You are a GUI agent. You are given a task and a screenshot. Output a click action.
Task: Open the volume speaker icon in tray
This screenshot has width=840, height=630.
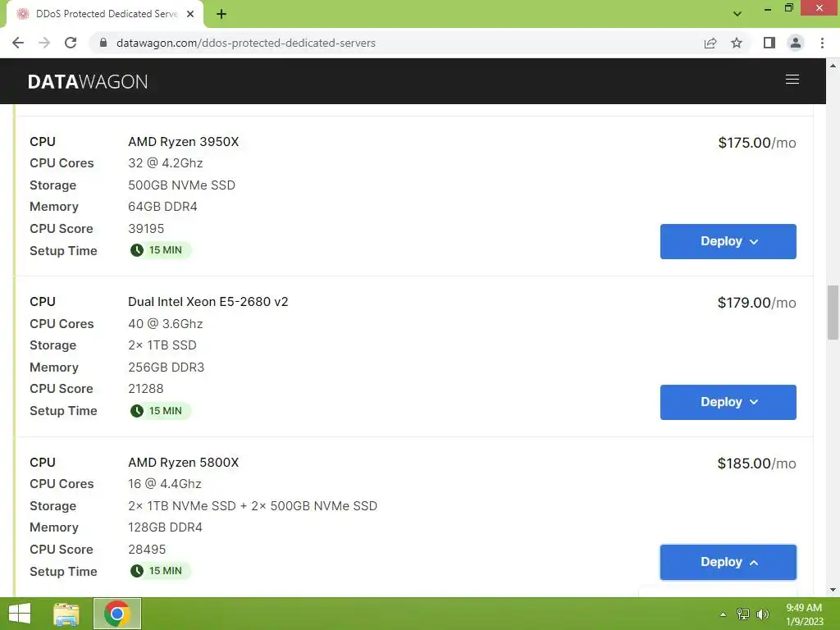coord(763,614)
